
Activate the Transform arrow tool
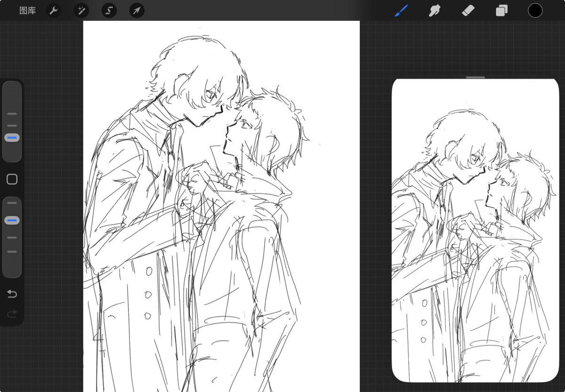pos(137,10)
